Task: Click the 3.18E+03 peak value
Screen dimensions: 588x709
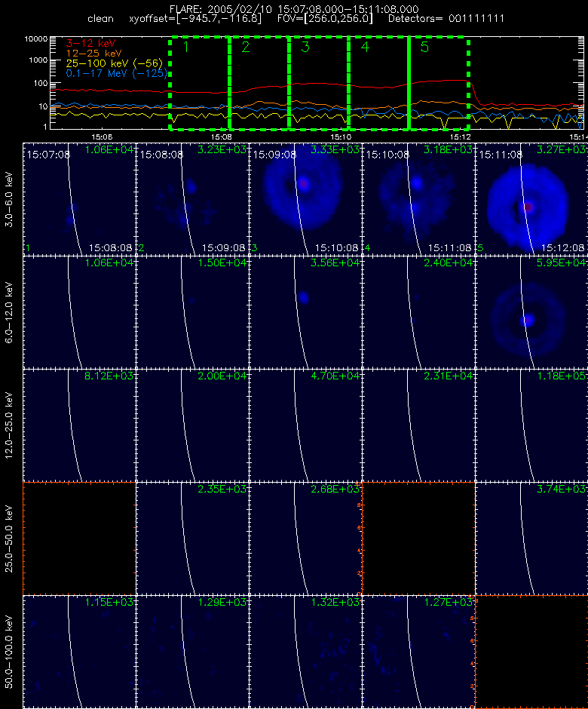Action: click(448, 149)
